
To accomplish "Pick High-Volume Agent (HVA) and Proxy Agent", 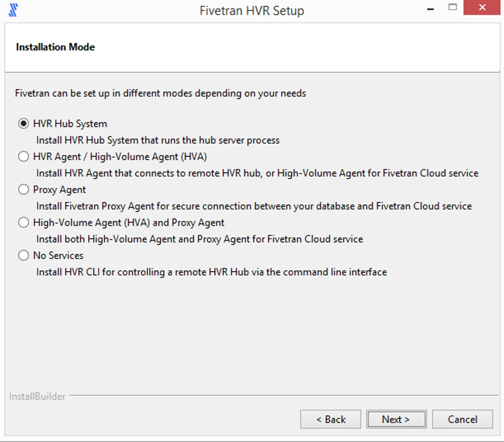I will point(24,223).
